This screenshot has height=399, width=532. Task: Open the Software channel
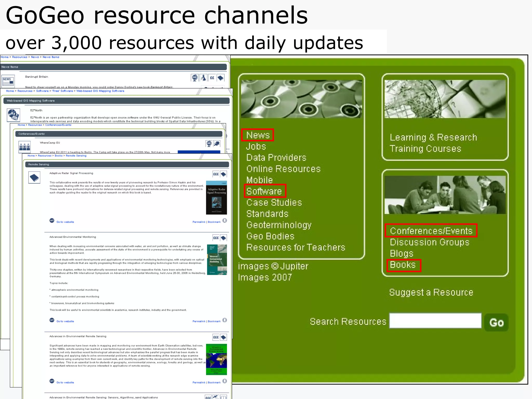click(264, 191)
